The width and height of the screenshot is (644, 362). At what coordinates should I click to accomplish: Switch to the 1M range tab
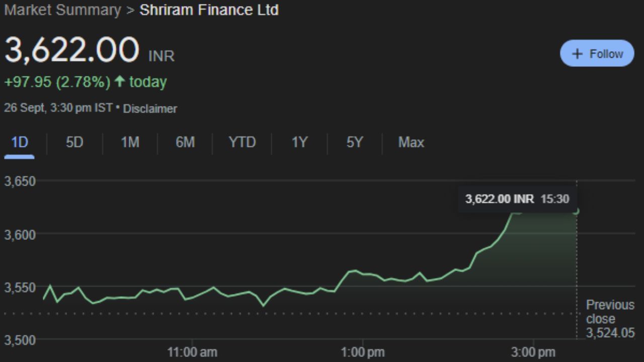click(x=130, y=143)
